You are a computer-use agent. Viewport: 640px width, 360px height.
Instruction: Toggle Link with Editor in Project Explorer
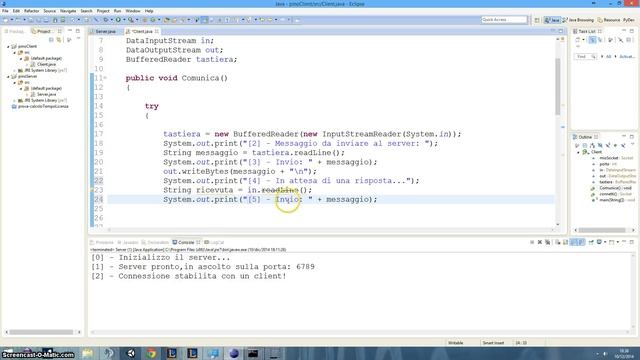coord(59,40)
